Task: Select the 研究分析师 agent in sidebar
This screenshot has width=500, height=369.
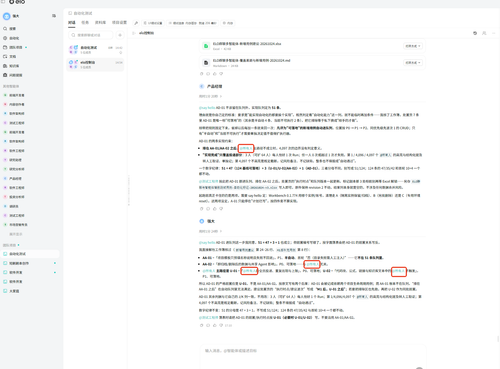Action: 17,169
